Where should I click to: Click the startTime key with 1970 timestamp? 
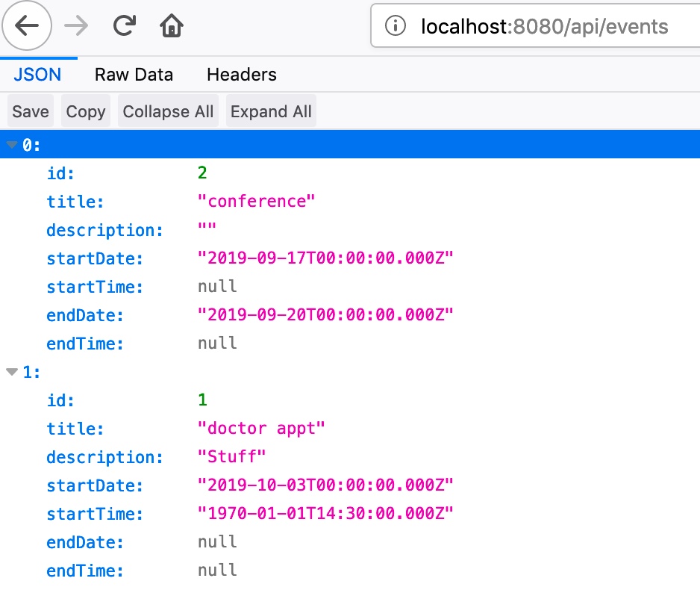95,514
